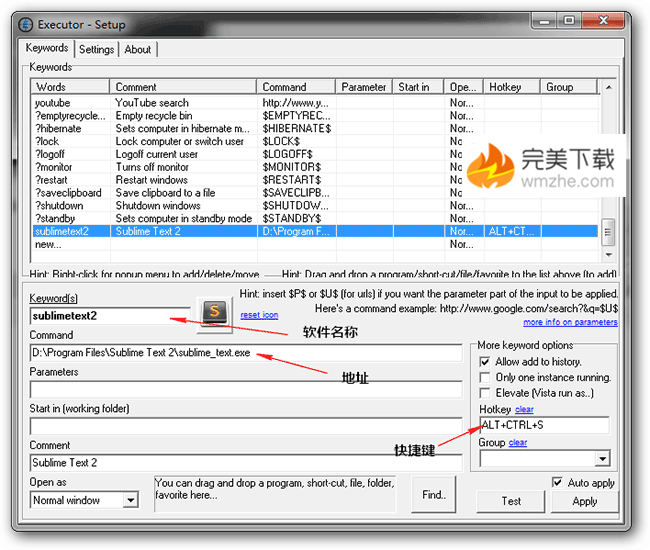Open more info on parameters link
Screen dimensions: 650x550
coord(570,322)
